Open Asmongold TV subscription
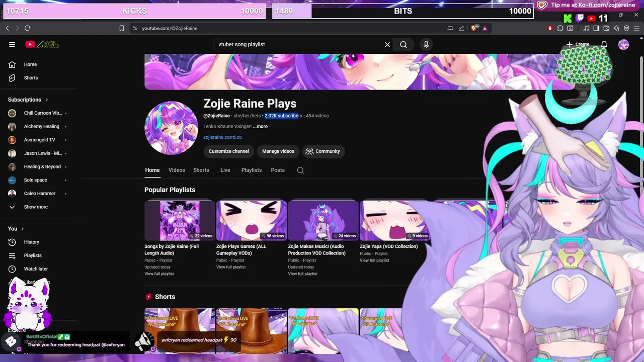Screen dimensions: 644x362 click(x=38, y=140)
